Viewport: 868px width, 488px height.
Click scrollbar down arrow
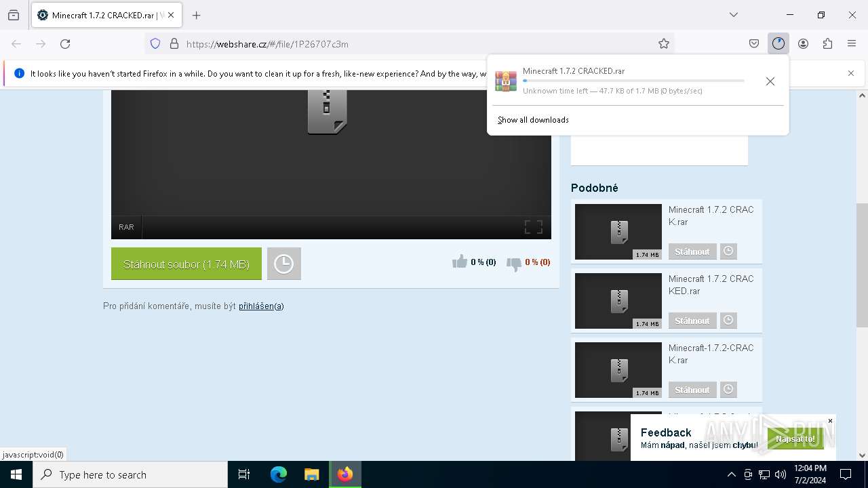tap(862, 455)
